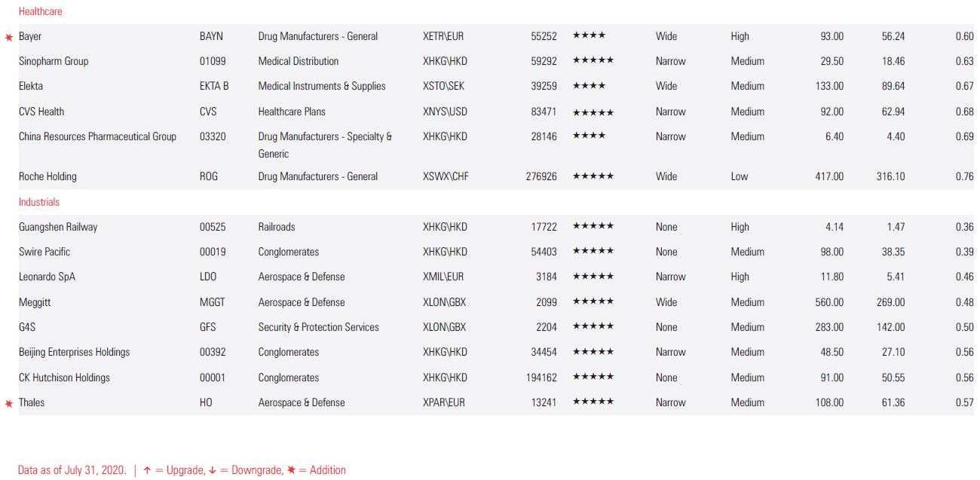This screenshot has width=980, height=480.
Task: Click the addition star in the footer legend
Action: pos(291,470)
